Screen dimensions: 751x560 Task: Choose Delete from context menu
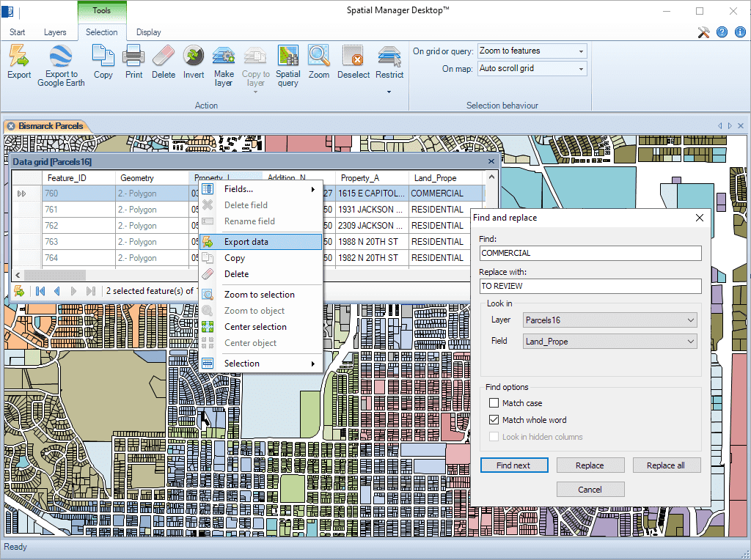260,274
